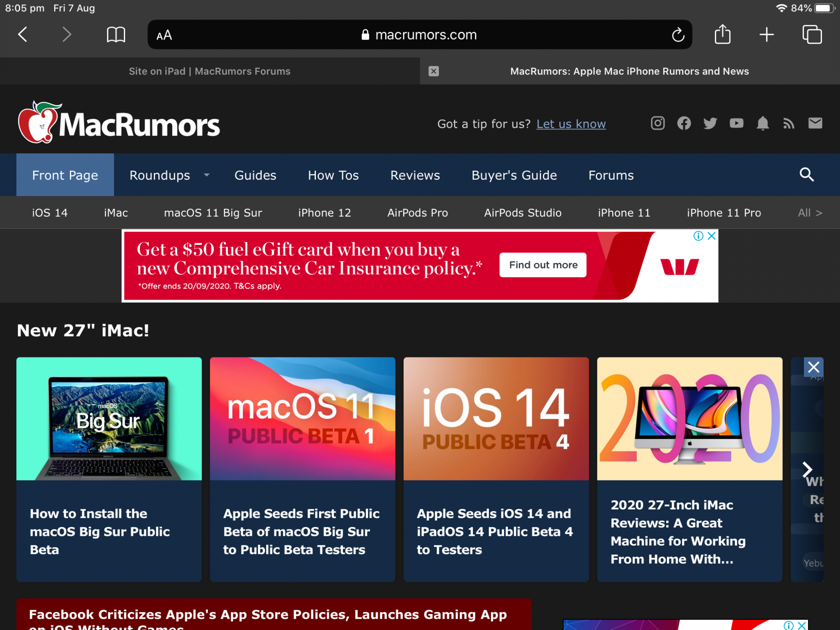Open the Let us know link
The image size is (840, 630).
pyautogui.click(x=571, y=124)
